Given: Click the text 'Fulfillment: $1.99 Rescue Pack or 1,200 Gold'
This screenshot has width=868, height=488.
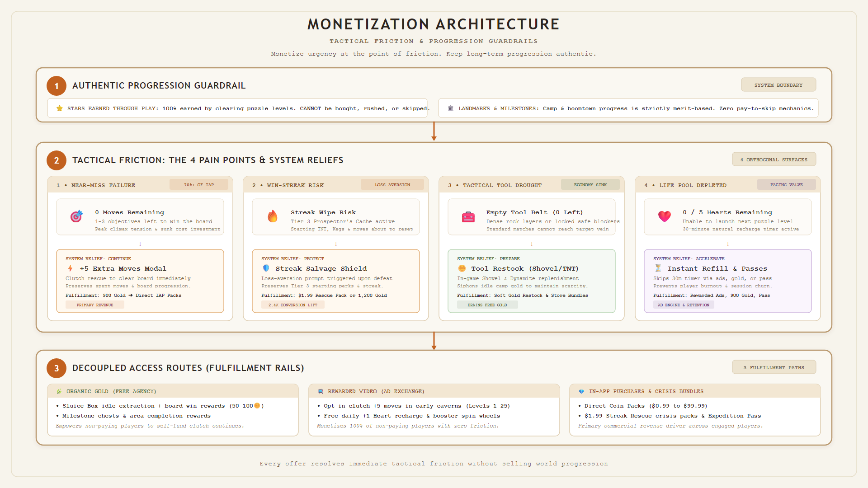Looking at the screenshot, I should point(324,296).
